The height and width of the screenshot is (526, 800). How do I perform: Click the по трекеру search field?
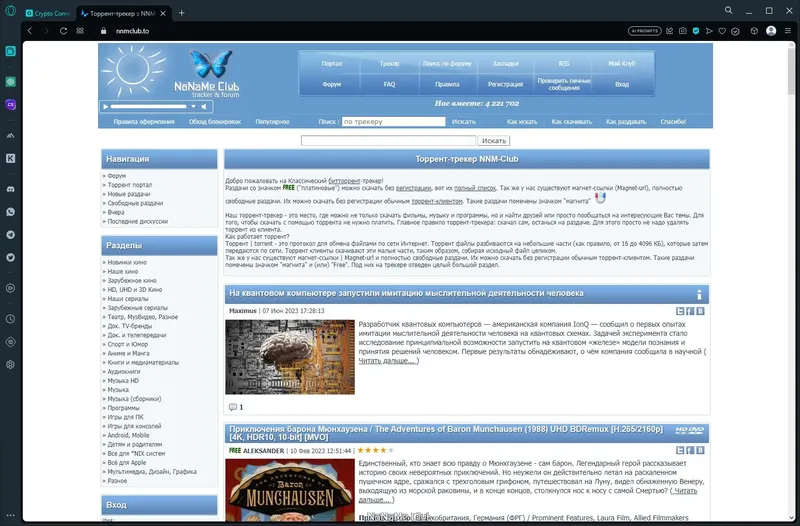point(393,122)
